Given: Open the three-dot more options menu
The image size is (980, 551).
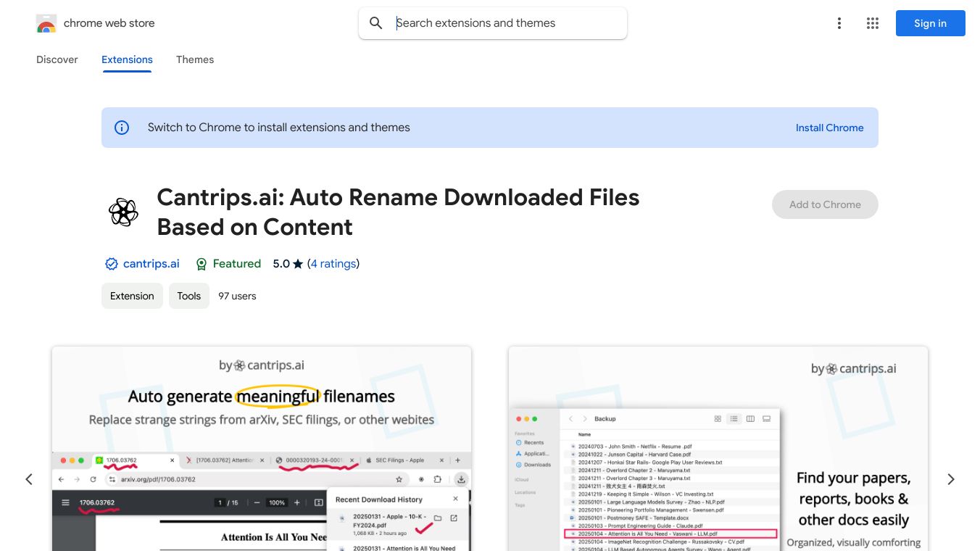Looking at the screenshot, I should coord(839,23).
